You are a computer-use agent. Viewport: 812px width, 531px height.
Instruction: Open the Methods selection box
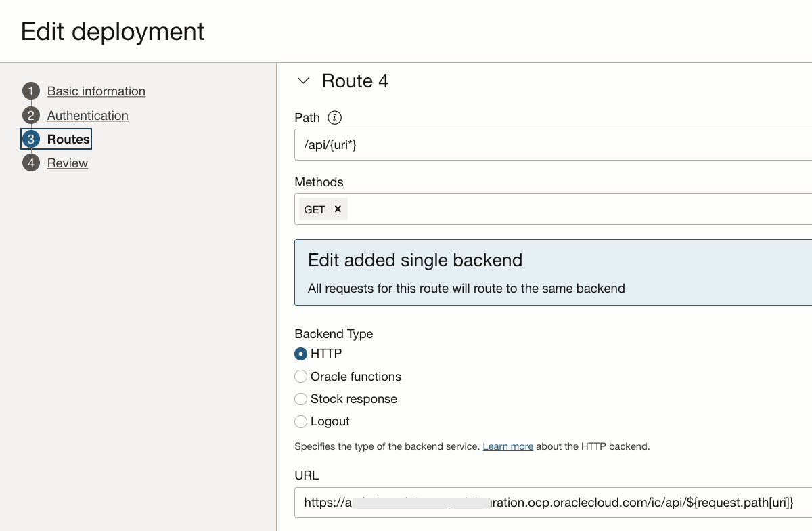(575, 209)
